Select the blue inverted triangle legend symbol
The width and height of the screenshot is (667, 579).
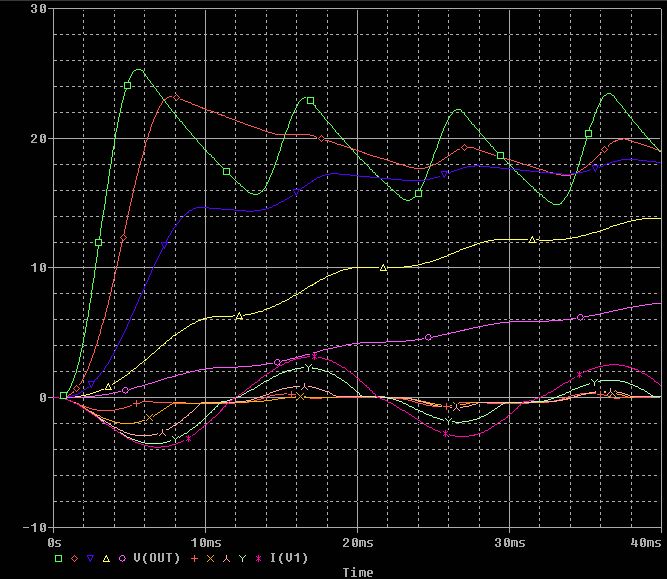91,559
